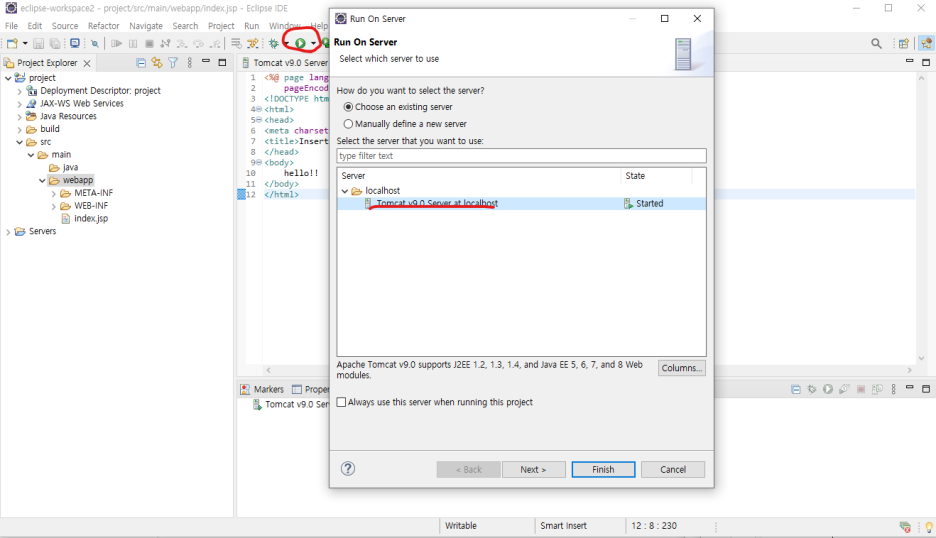Click the tip of the day lightbulb icon

pyautogui.click(x=929, y=527)
